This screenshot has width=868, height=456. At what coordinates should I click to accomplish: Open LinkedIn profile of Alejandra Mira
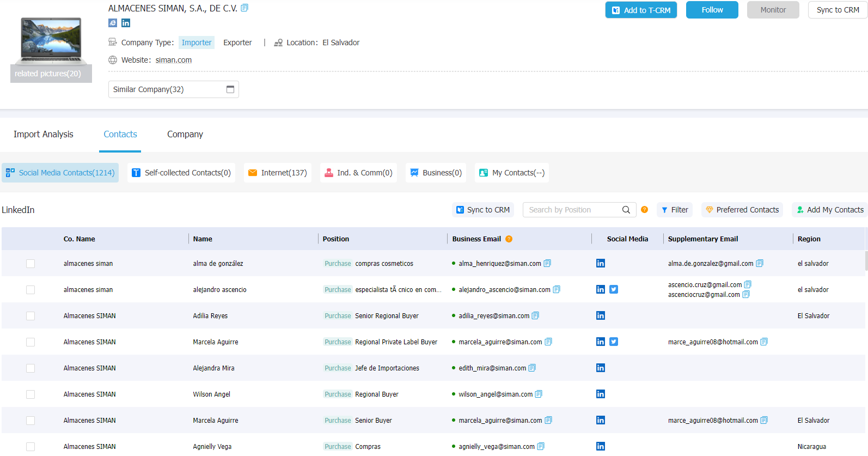click(601, 368)
